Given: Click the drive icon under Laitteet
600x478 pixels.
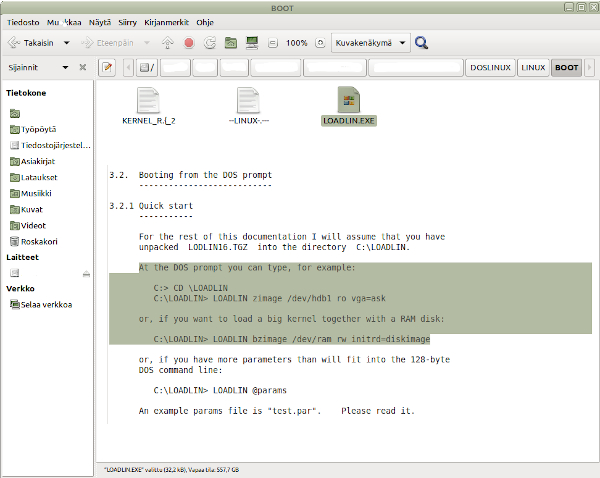Looking at the screenshot, I should point(15,273).
